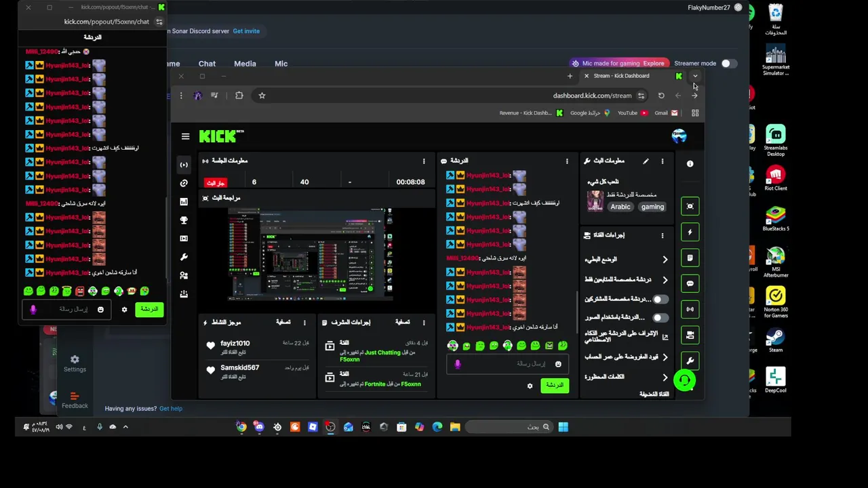Open channel actions panel three-dot menu
This screenshot has width=868, height=488.
[663, 235]
